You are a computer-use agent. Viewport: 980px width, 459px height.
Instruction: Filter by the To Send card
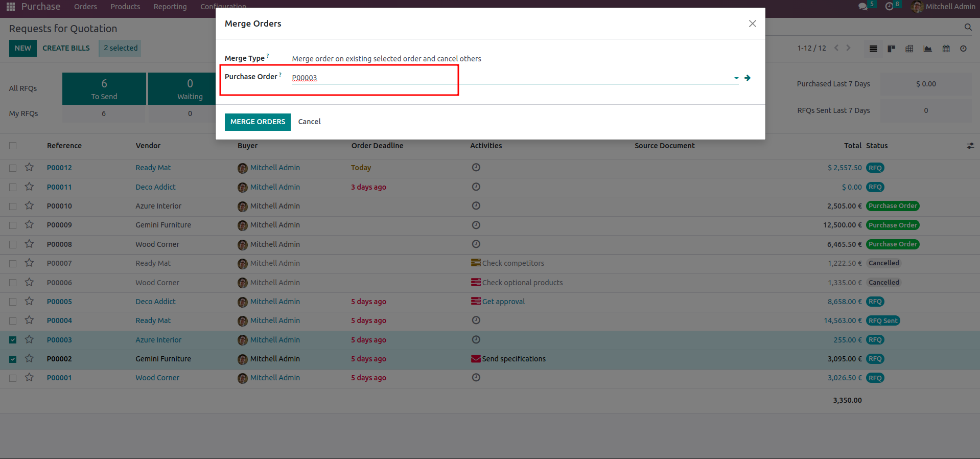pyautogui.click(x=104, y=88)
